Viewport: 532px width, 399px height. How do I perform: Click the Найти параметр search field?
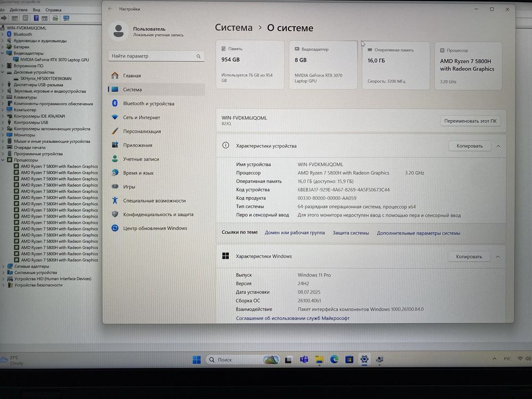click(156, 56)
